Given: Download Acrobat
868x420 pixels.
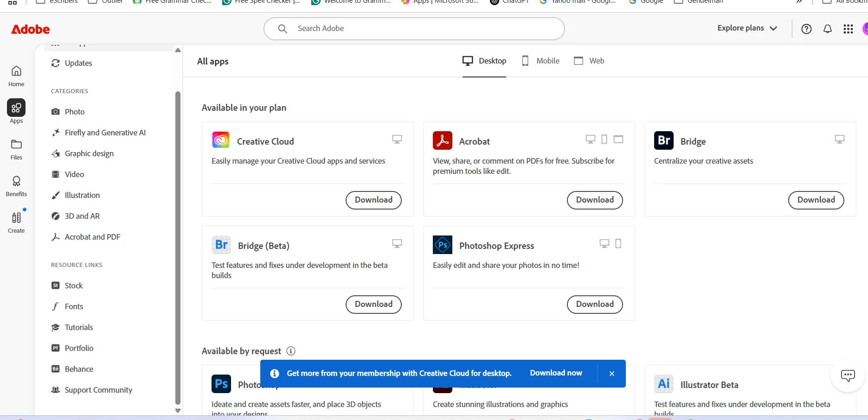Looking at the screenshot, I should (x=595, y=200).
